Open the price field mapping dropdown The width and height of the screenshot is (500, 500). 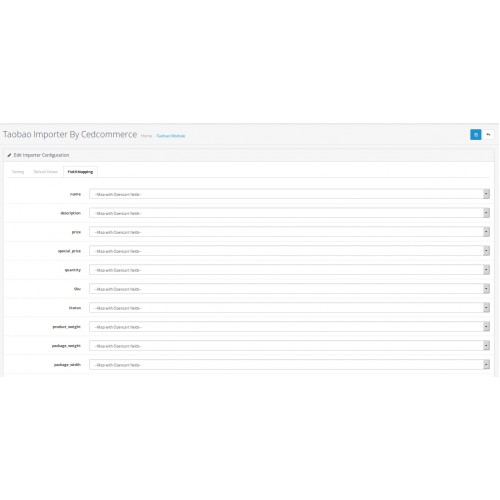coord(289,232)
